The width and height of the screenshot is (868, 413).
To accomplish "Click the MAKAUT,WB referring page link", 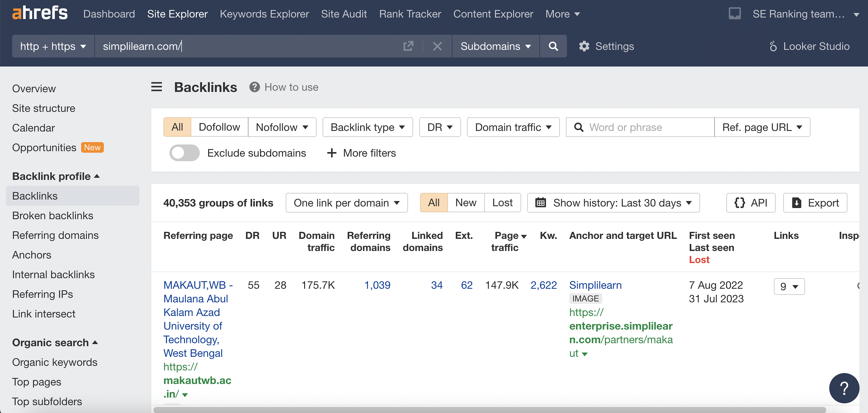I will [198, 319].
